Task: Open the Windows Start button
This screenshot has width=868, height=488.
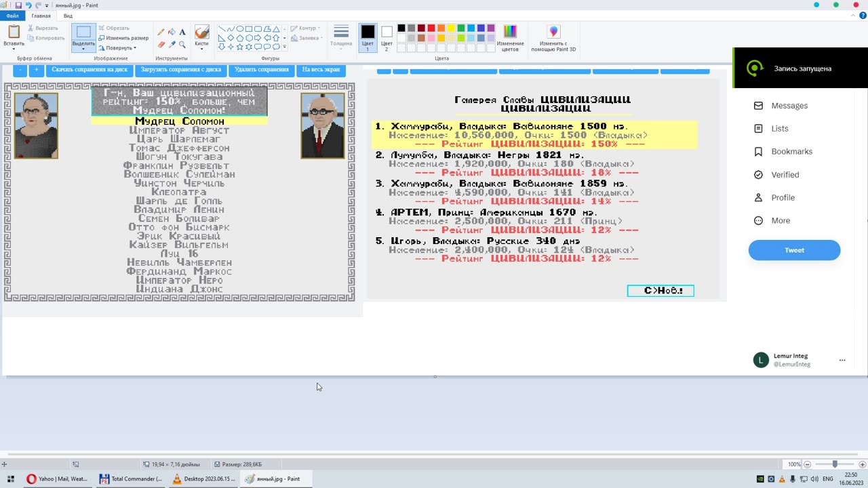Action: point(10,479)
